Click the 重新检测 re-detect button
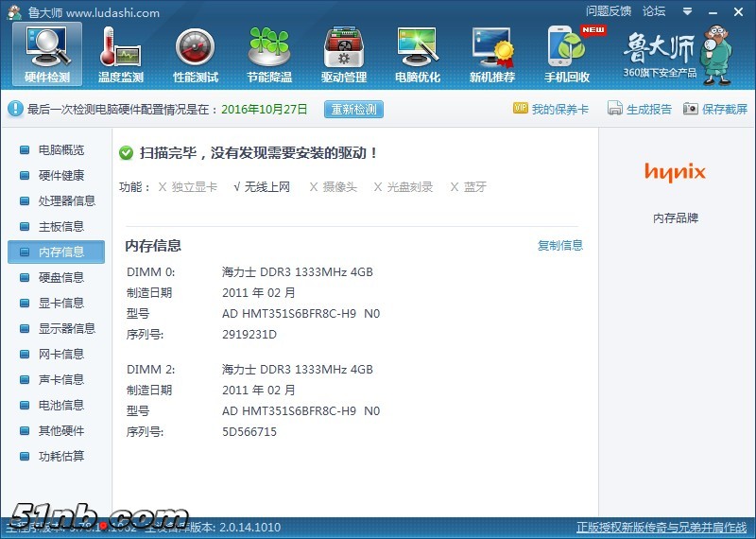Viewport: 756px width, 539px height. (353, 110)
